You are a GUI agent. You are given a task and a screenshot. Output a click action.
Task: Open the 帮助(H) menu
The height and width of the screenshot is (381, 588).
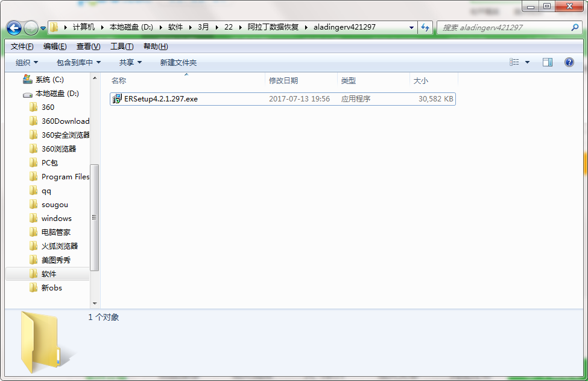[156, 46]
